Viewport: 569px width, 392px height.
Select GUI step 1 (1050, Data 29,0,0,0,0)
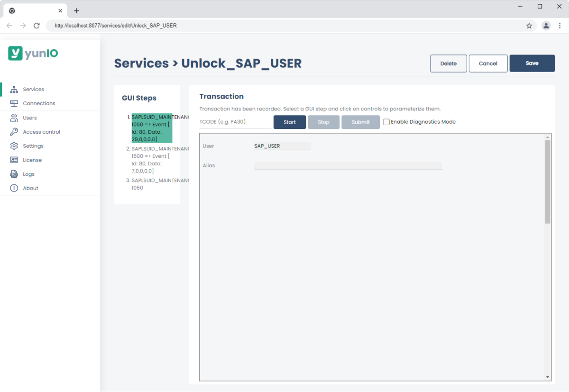152,128
